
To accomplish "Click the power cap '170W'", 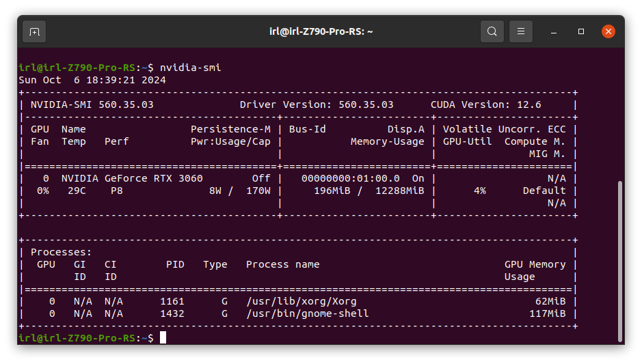I will coord(258,191).
